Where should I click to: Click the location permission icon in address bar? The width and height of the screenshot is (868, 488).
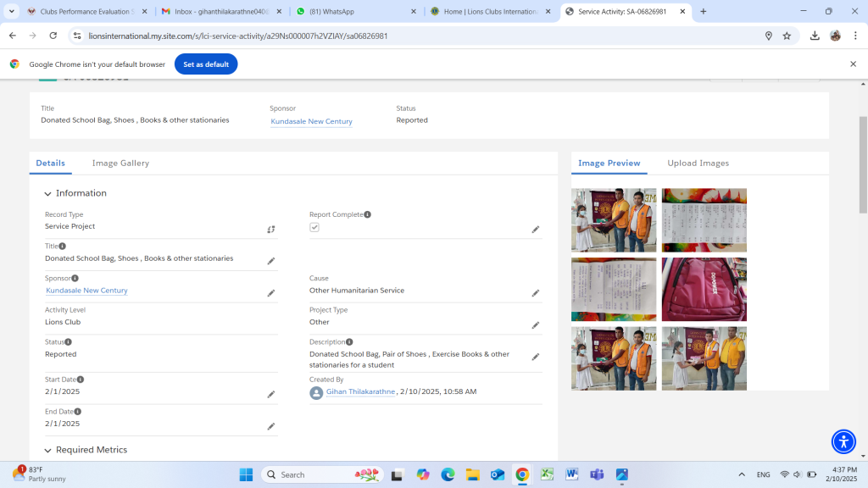768,36
